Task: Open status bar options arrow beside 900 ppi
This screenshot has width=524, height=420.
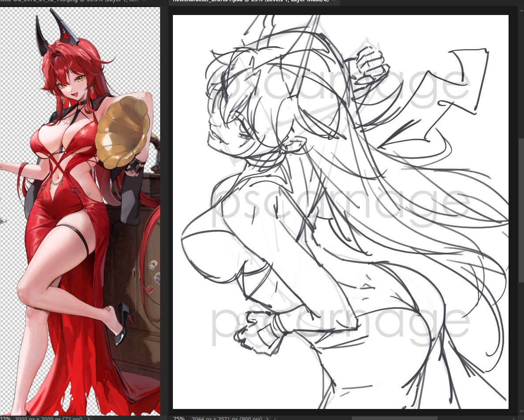Action: click(x=268, y=418)
